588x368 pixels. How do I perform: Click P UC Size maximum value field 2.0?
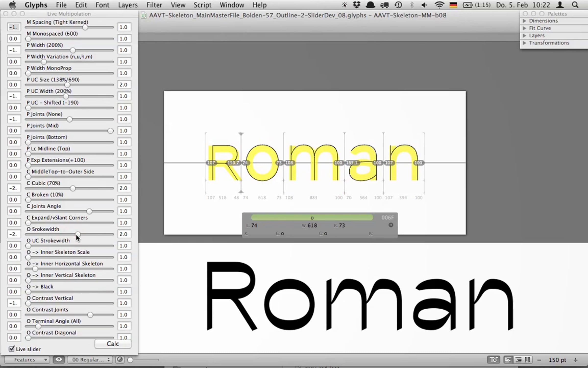tap(124, 85)
